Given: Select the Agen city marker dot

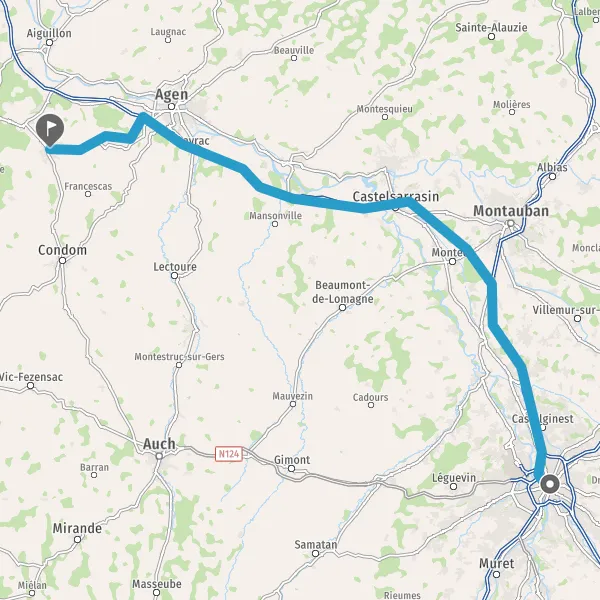Looking at the screenshot, I should point(172,106).
